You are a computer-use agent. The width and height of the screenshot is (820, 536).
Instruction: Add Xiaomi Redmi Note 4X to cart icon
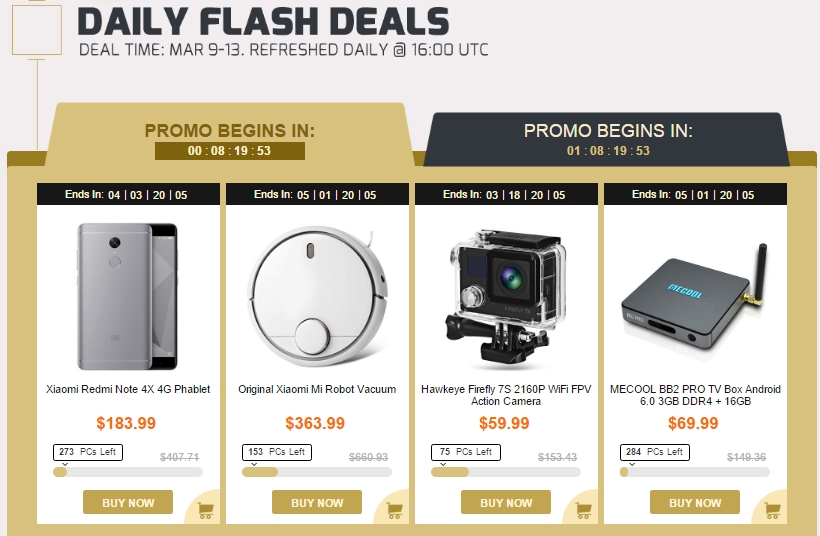click(x=206, y=510)
